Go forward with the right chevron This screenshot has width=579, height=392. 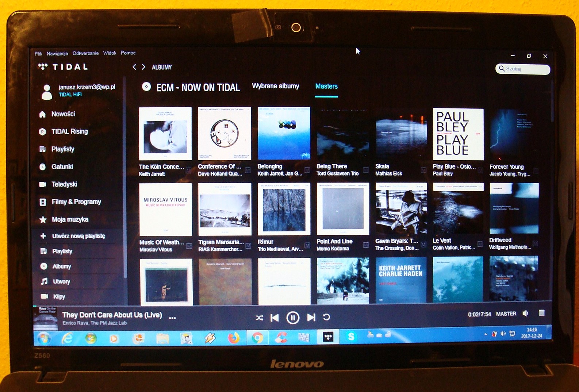143,67
